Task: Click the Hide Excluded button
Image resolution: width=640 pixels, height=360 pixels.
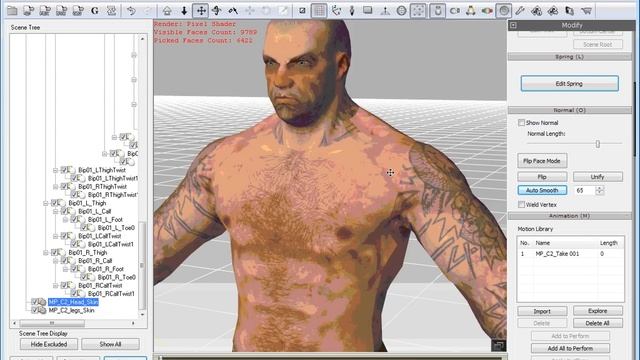Action: [x=49, y=344]
